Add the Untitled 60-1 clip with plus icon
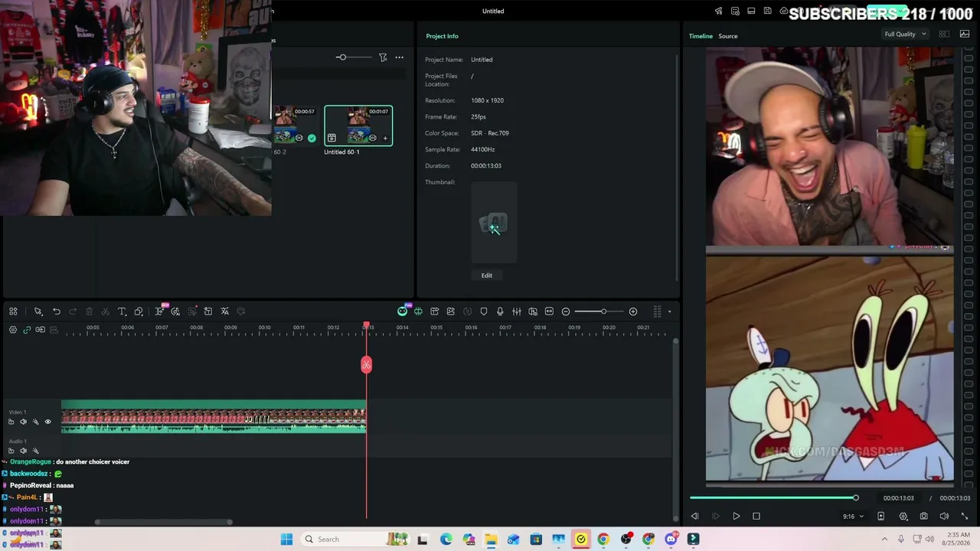This screenshot has height=551, width=980. pyautogui.click(x=385, y=139)
